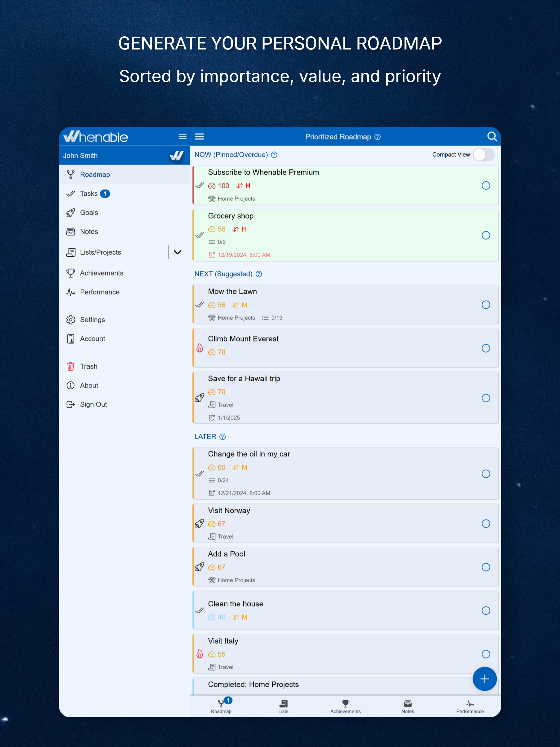
Task: Click the red alarm icon on Grocery shop
Action: coord(211,255)
